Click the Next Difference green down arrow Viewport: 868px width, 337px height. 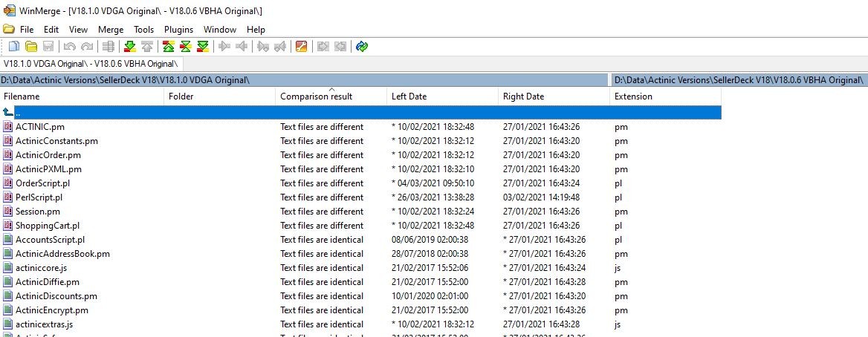[x=129, y=47]
